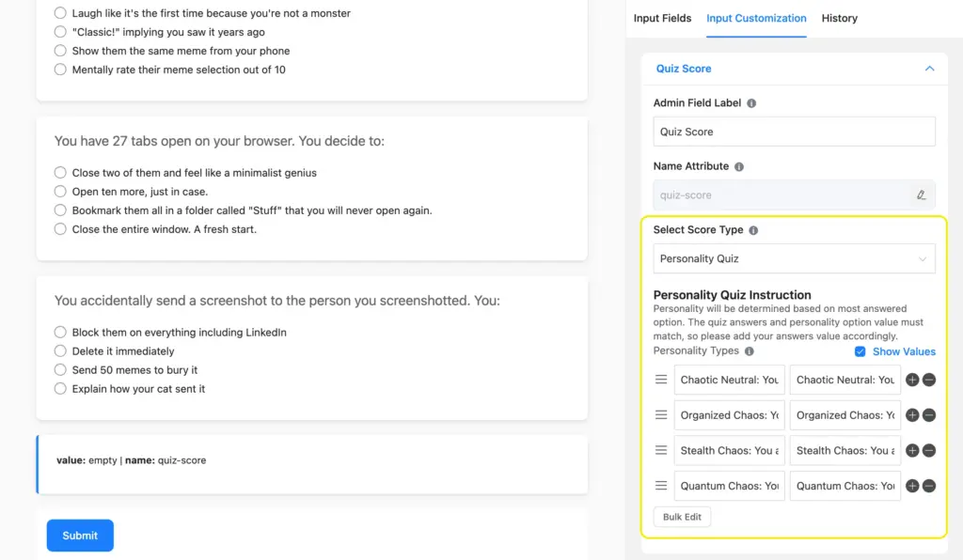Click the plus icon on the Organized Chaos row
Screen dimensions: 963x560
point(911,414)
